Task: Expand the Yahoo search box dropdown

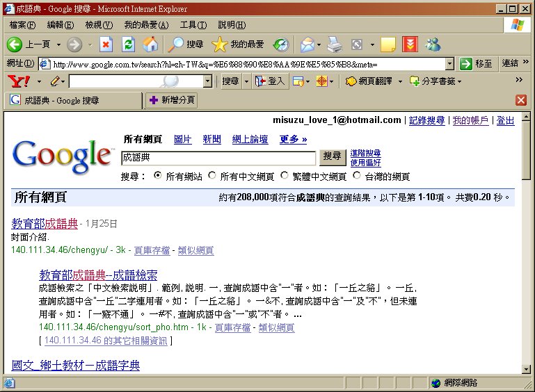Action: 207,81
